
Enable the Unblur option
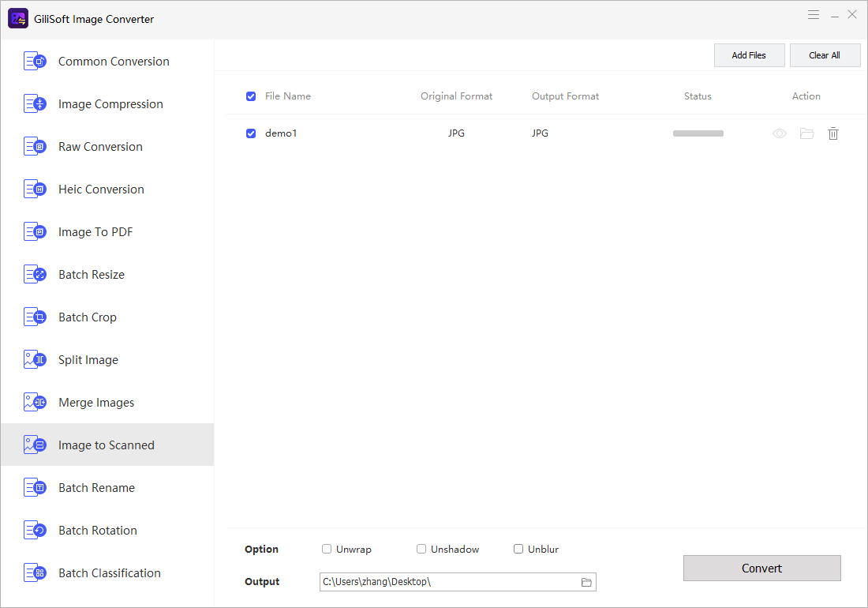coord(518,549)
